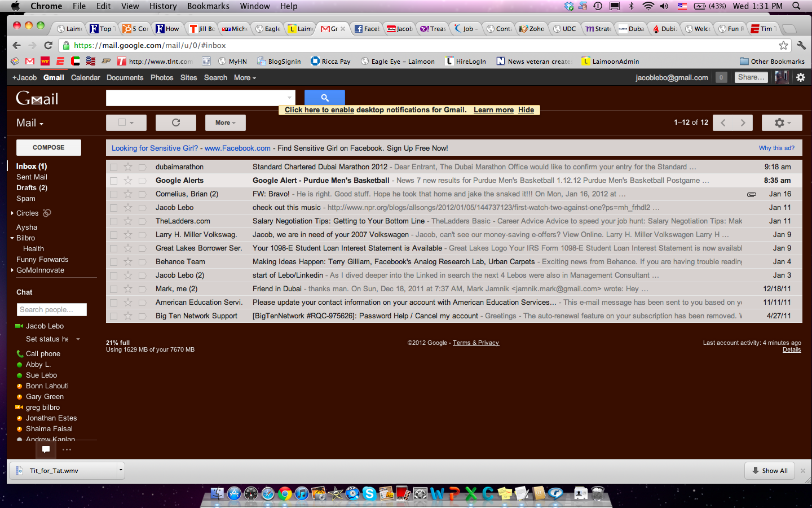Expand the GoMoInnovate label
812x508 pixels.
coord(12,270)
